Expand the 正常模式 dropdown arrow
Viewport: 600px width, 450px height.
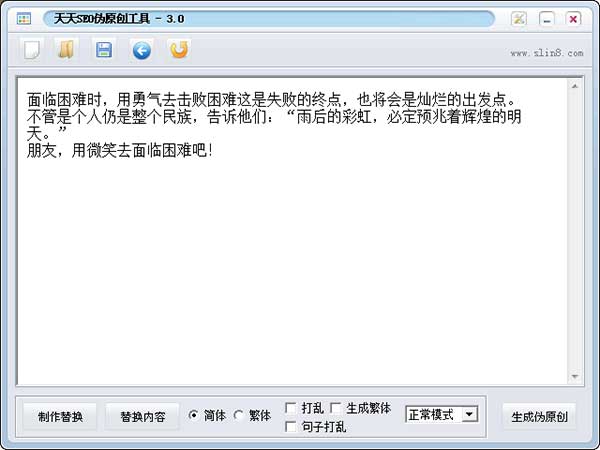[x=470, y=414]
